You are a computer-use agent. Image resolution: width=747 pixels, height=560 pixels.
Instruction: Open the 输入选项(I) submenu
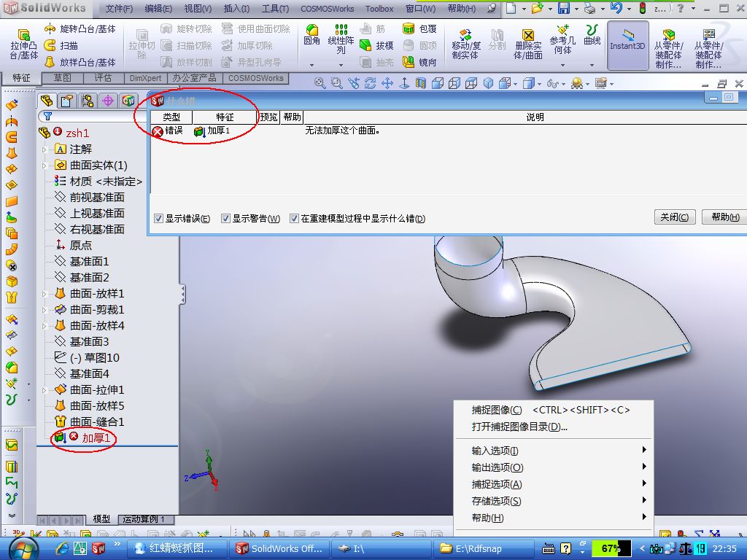point(553,451)
